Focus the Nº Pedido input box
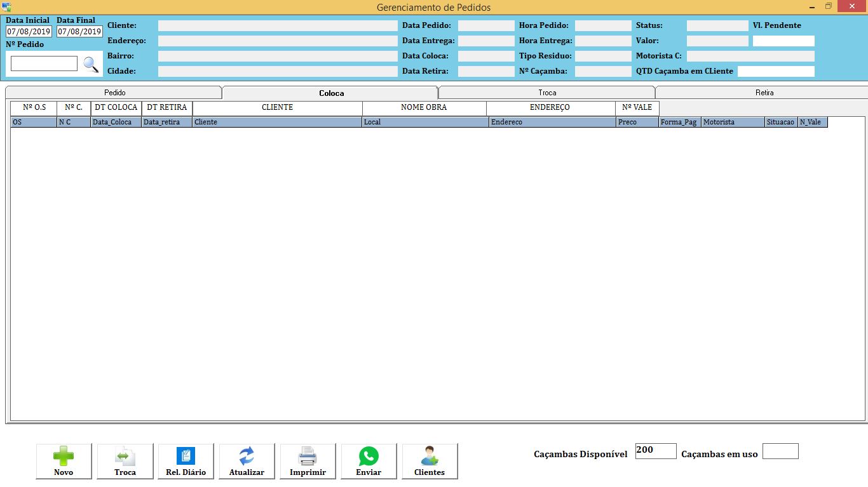 point(44,63)
